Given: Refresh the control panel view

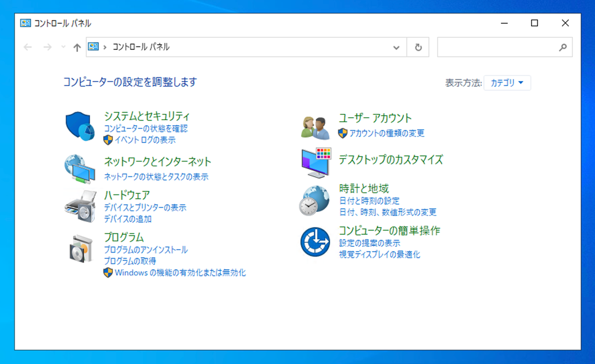Looking at the screenshot, I should pos(418,47).
